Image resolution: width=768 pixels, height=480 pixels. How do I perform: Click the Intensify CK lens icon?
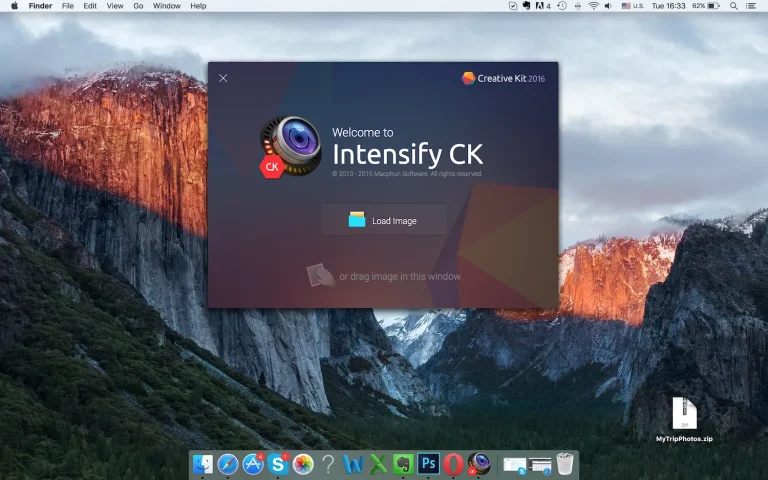click(x=289, y=145)
